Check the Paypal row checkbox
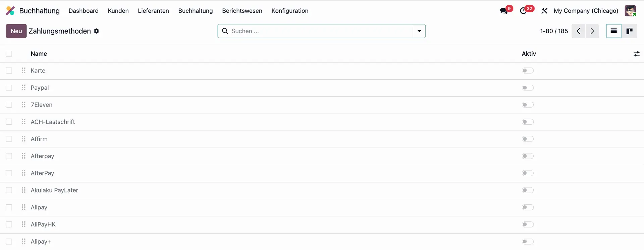The width and height of the screenshot is (644, 250). click(x=9, y=88)
